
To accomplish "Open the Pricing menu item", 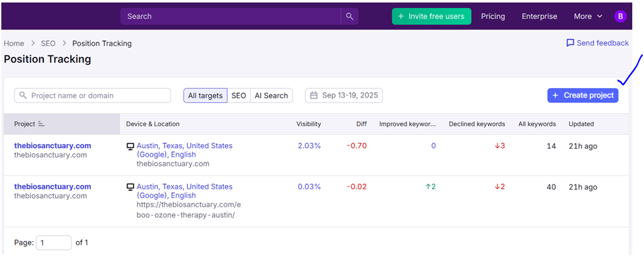I will (493, 16).
